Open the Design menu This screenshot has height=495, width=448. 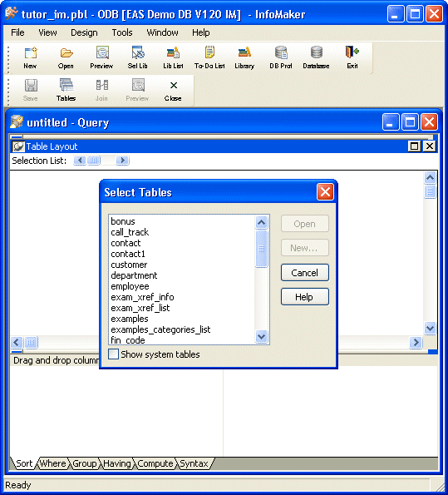pyautogui.click(x=84, y=32)
